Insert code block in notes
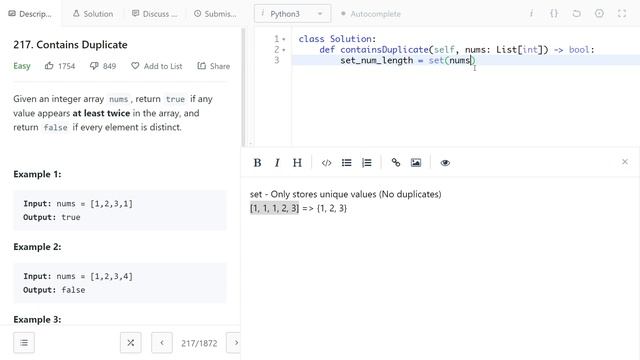The height and width of the screenshot is (360, 640). [x=326, y=163]
